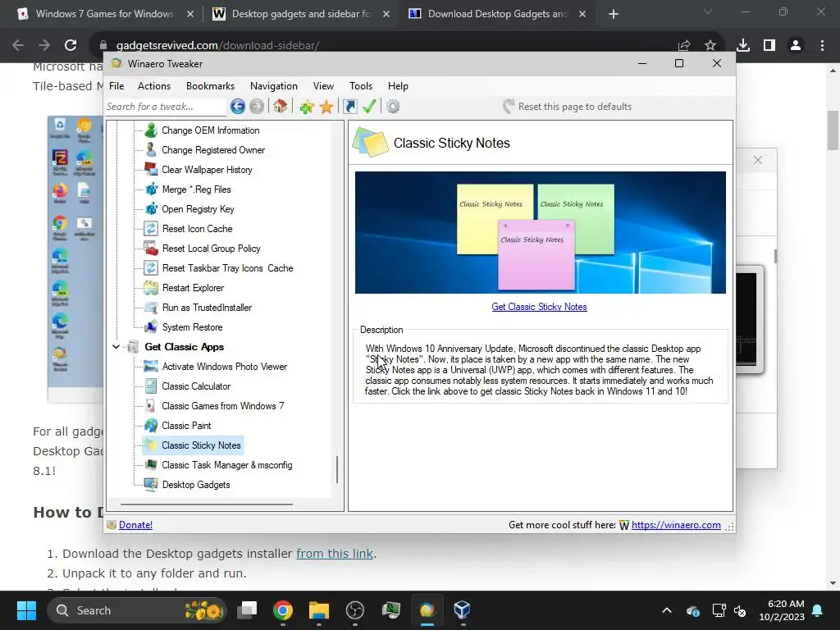Open File Explorer from taskbar
Screen dimensions: 840x630
coord(319,610)
